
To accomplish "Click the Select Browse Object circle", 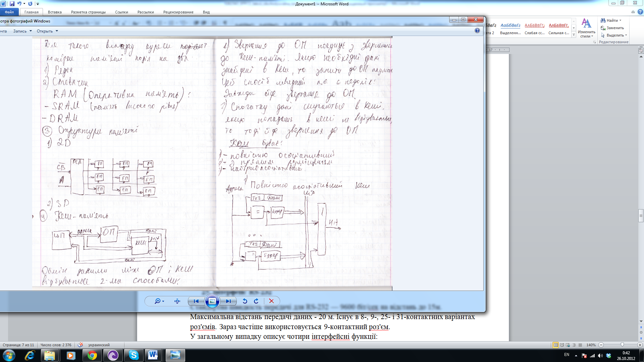I will click(x=641, y=333).
